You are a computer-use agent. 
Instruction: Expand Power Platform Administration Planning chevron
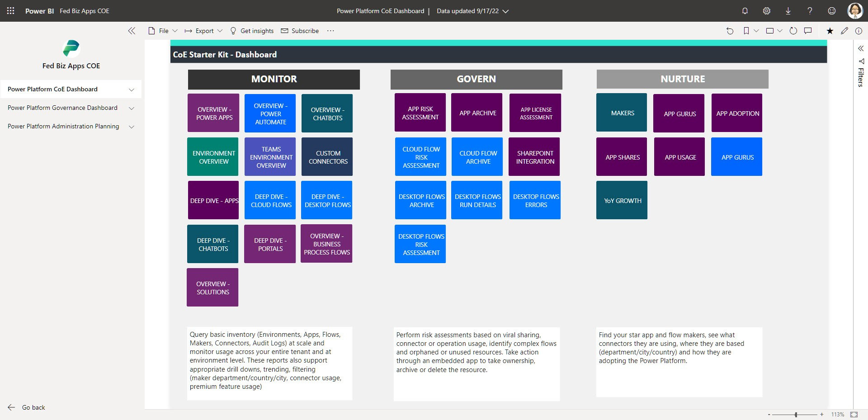[132, 127]
